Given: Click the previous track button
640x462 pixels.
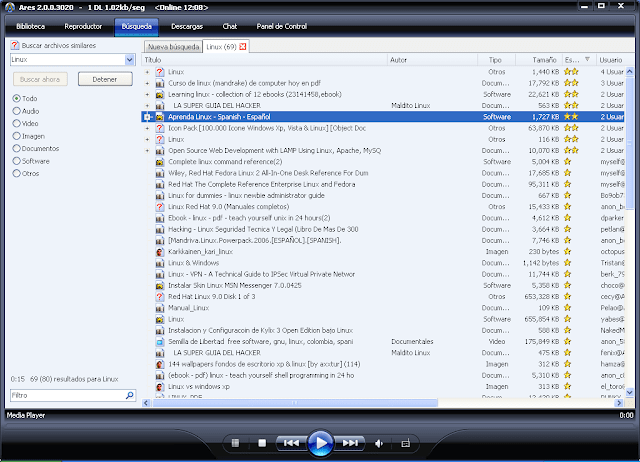Looking at the screenshot, I should tap(291, 443).
